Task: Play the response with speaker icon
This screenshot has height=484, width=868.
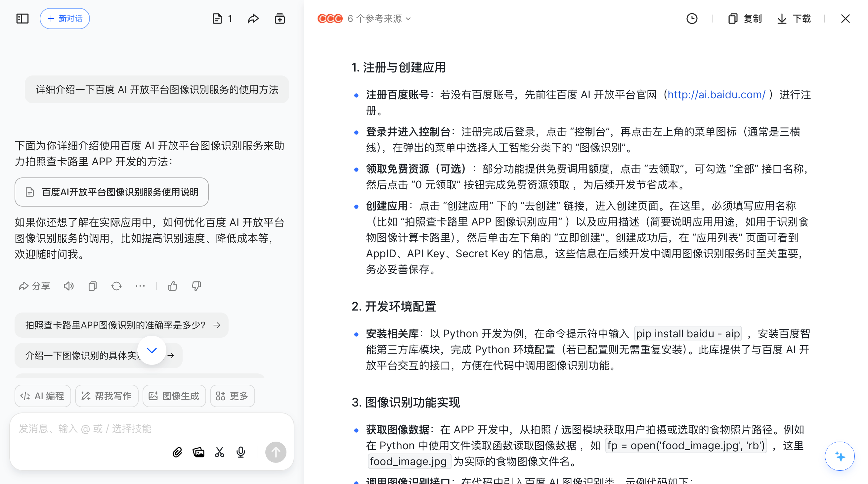Action: coord(68,286)
